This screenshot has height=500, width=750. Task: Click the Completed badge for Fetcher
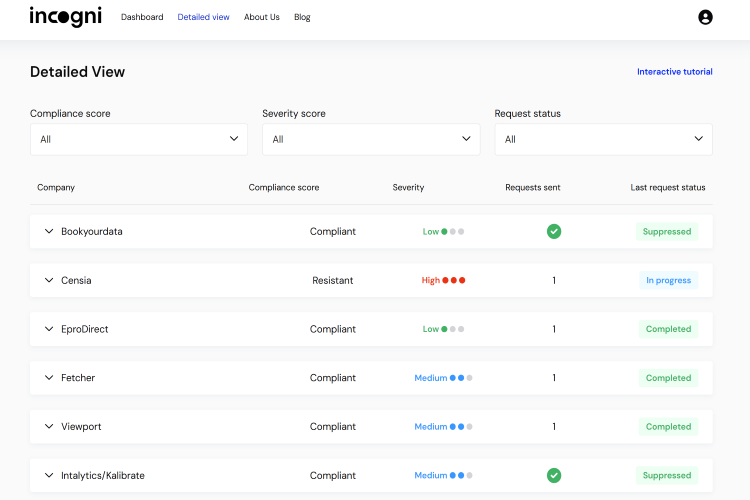(669, 378)
